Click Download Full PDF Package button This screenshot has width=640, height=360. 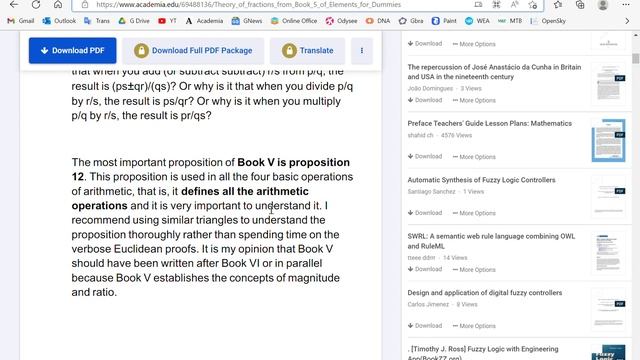(x=193, y=51)
